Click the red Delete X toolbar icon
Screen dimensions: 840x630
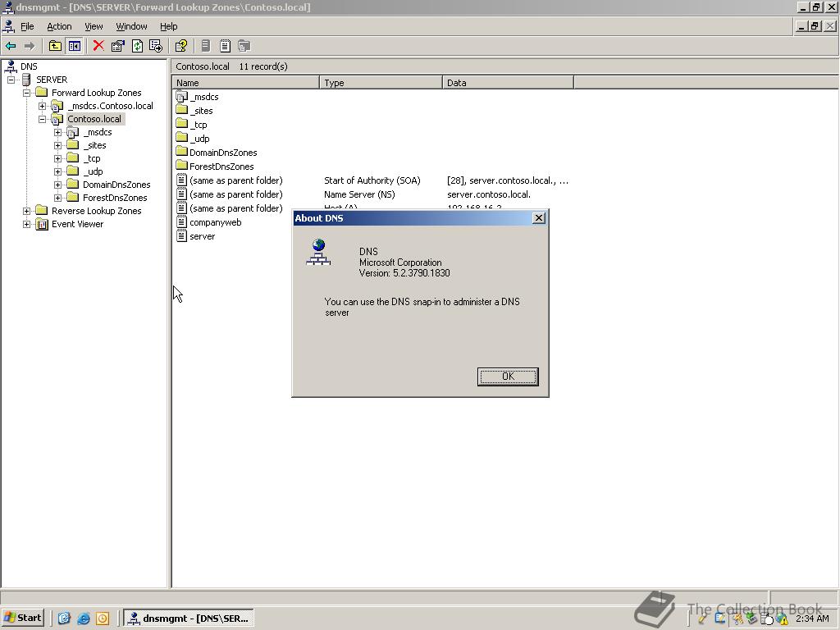[x=98, y=46]
